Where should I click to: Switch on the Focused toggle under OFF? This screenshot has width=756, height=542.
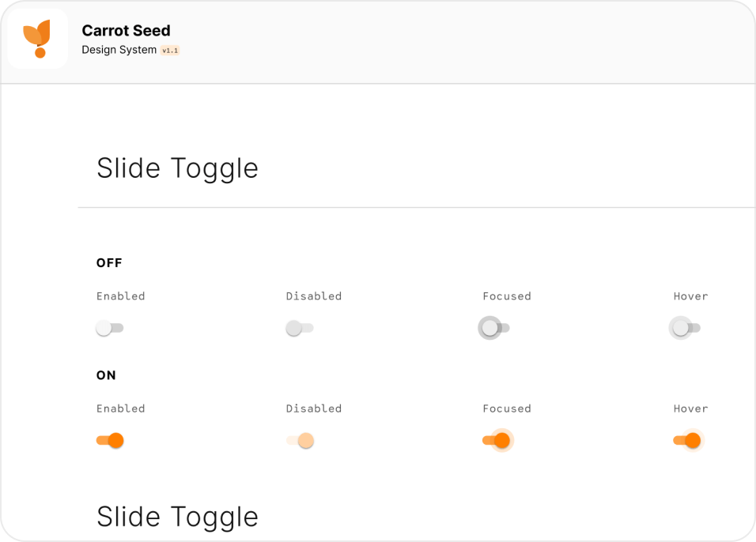click(495, 328)
